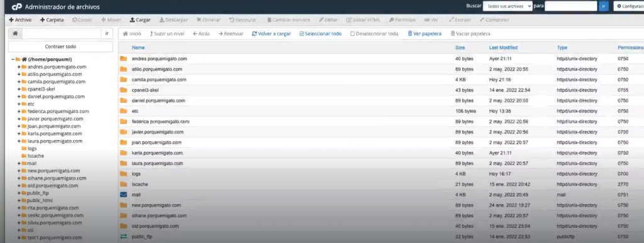Image resolution: width=644 pixels, height=243 pixels.
Task: Open the Configuración settings button
Action: click(x=629, y=6)
